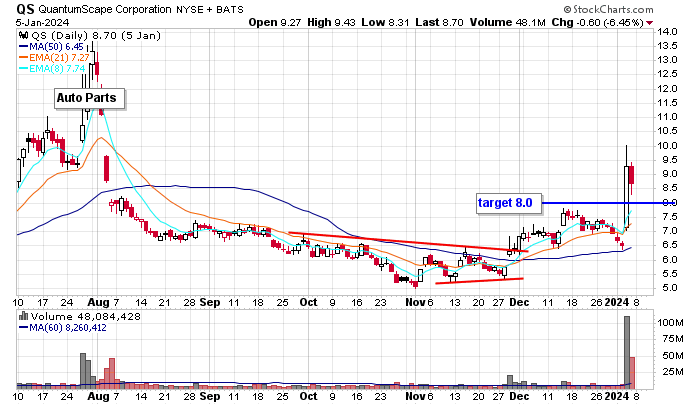Image resolution: width=700 pixels, height=405 pixels.
Task: Click the Volume 48,084,428 legend text
Action: click(x=85, y=317)
